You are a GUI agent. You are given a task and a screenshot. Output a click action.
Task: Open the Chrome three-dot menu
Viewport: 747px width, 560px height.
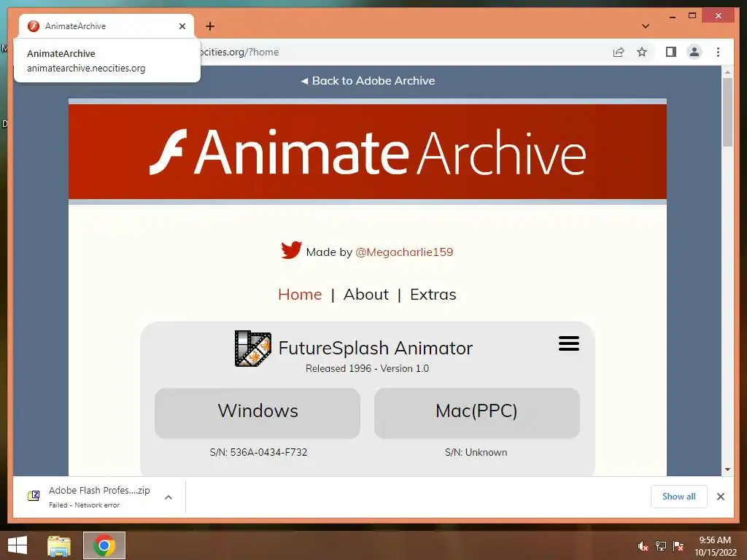point(718,52)
